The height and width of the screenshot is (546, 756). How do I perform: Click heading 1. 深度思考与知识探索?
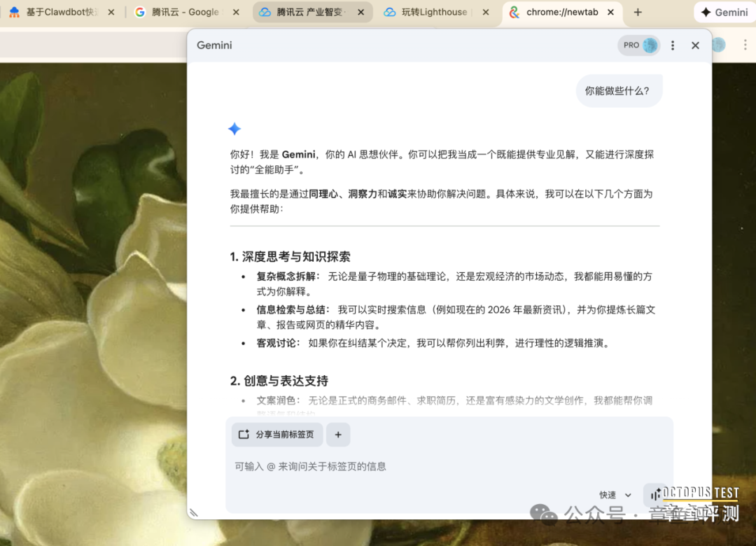click(x=290, y=257)
